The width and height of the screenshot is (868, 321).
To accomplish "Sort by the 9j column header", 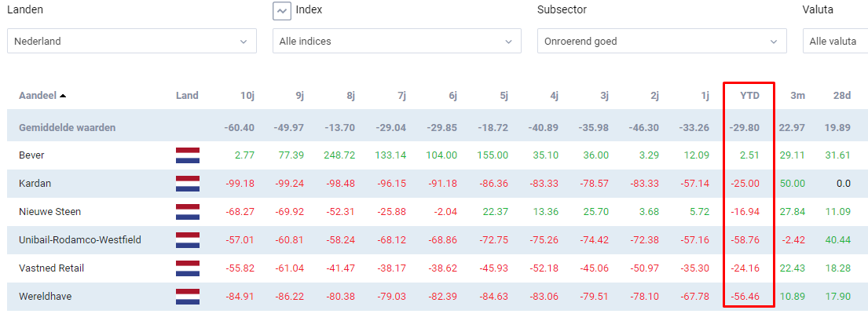I will [x=299, y=96].
